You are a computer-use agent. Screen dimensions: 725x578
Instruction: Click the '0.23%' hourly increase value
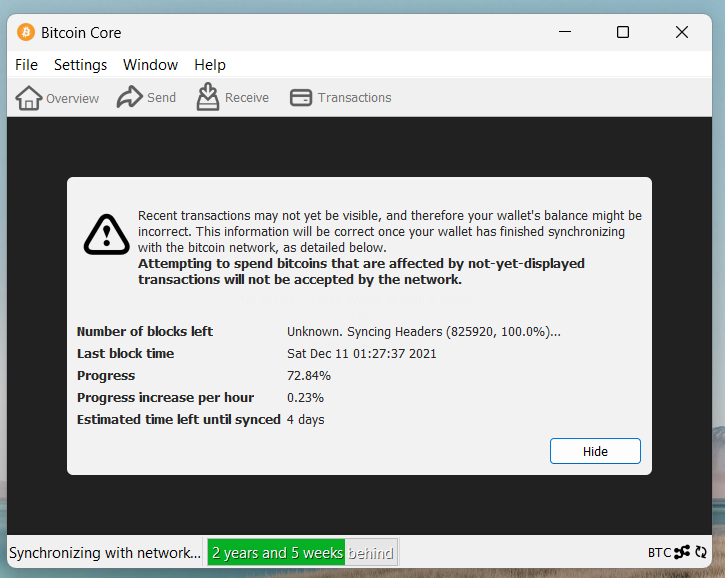[x=305, y=398]
